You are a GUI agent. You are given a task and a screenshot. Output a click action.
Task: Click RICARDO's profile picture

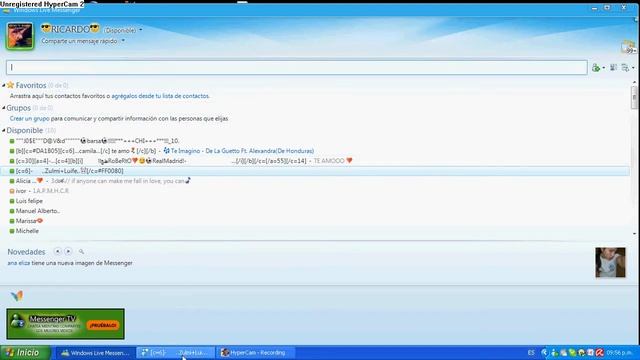(20, 36)
